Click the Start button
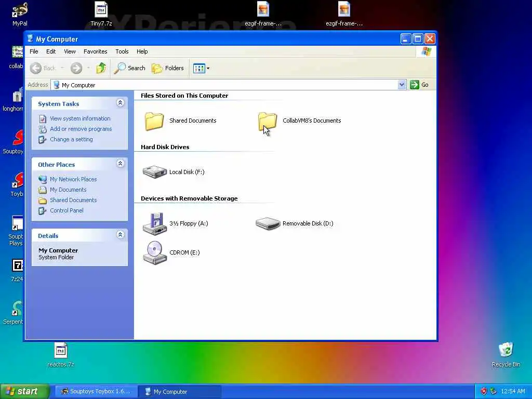 coord(24,392)
